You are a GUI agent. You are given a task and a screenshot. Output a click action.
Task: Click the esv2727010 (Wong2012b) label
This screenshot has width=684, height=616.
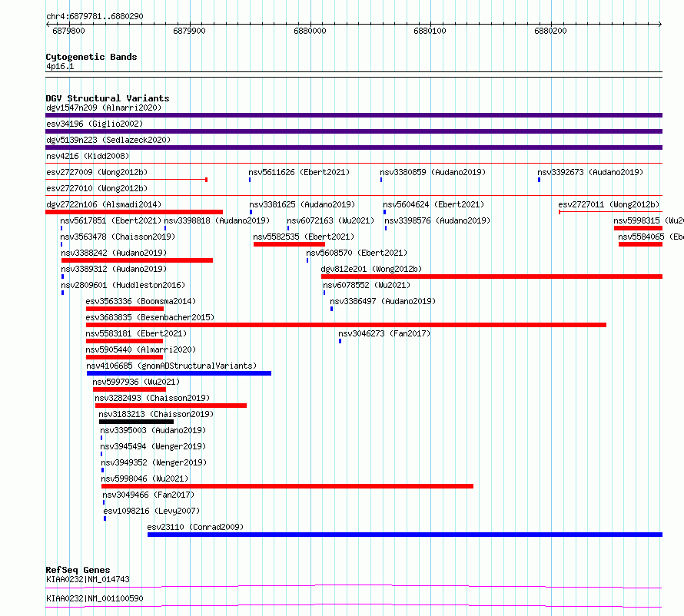tap(97, 188)
